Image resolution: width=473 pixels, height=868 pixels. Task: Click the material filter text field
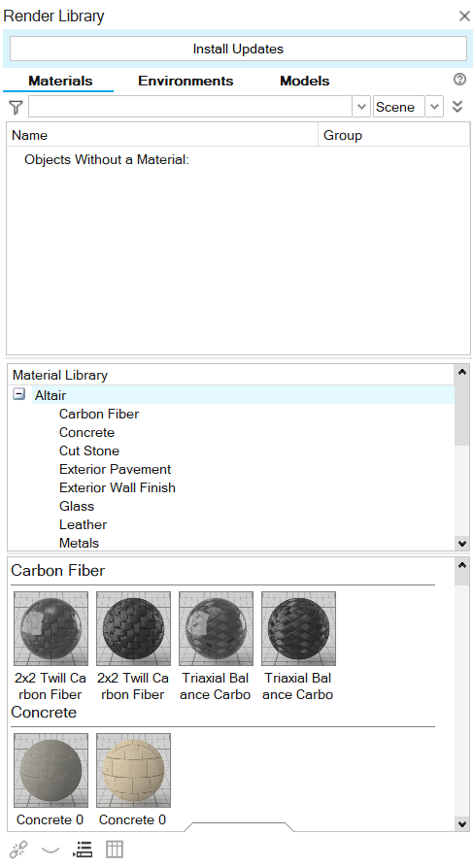coord(190,106)
